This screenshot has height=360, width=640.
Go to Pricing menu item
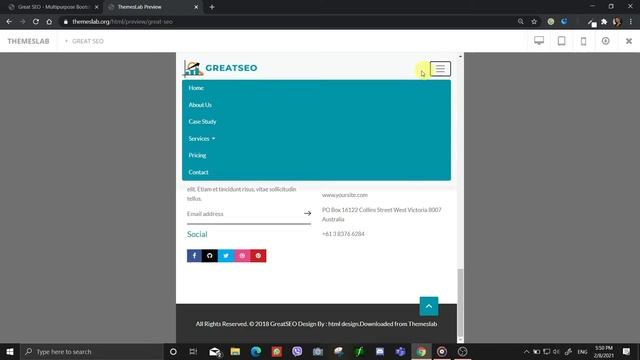(x=197, y=156)
